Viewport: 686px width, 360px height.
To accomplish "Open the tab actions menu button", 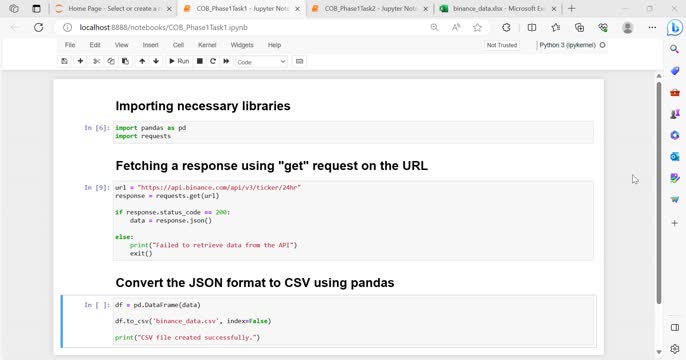I will pos(36,9).
